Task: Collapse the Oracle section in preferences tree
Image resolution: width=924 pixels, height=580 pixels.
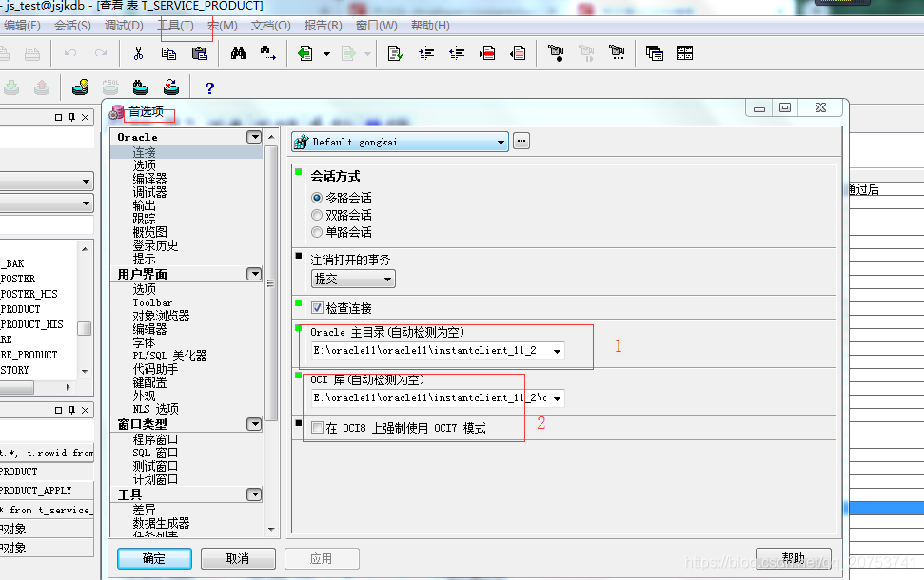Action: pos(254,137)
